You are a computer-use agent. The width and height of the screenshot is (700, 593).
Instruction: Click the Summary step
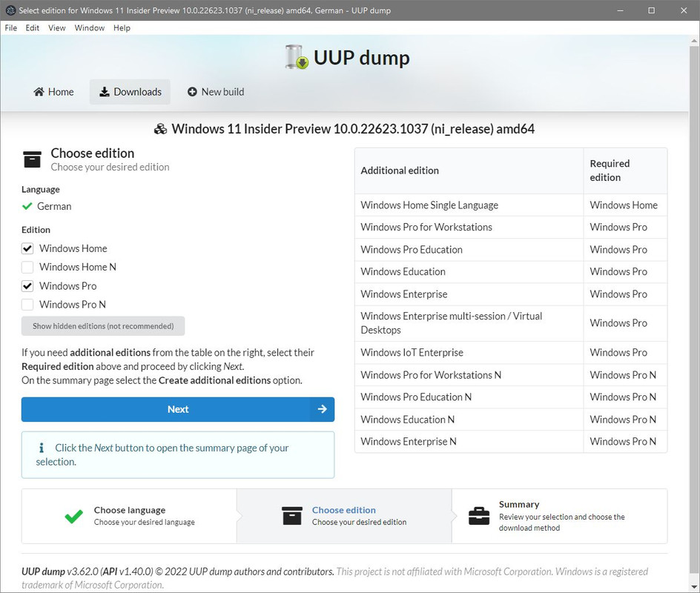pyautogui.click(x=559, y=516)
